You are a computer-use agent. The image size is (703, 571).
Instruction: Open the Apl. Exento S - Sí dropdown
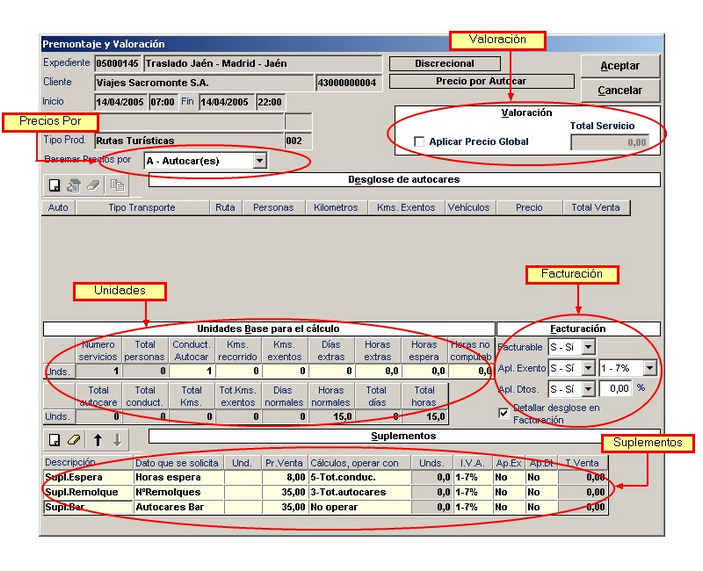point(589,368)
